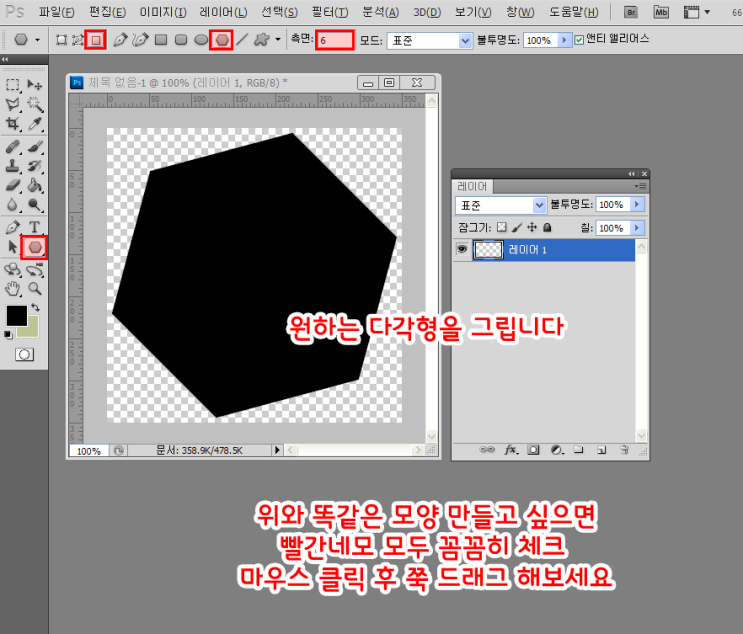
Task: Select the Type tool
Action: tap(35, 227)
